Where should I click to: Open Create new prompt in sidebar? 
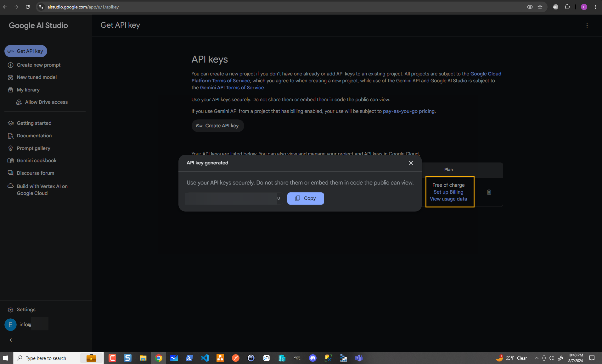point(38,65)
